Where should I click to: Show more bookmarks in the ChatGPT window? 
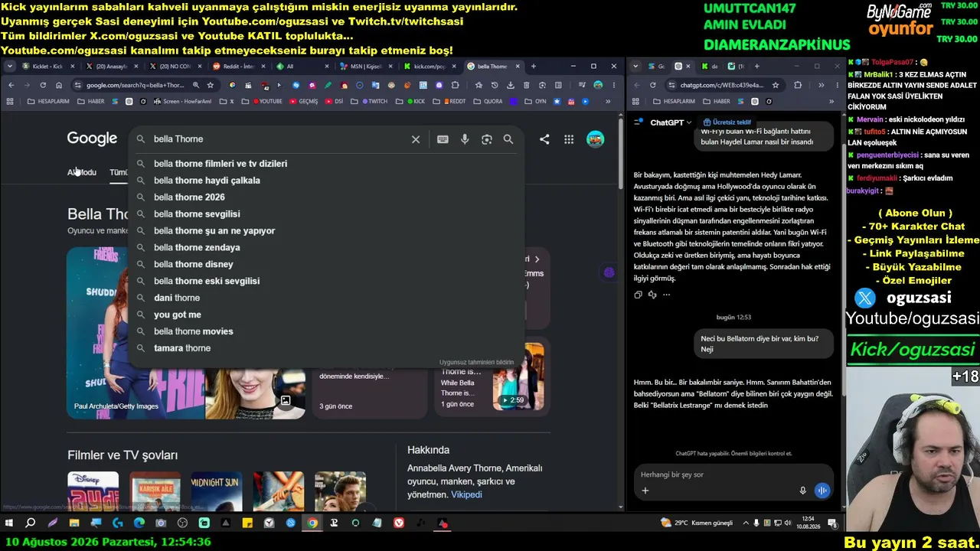831,101
